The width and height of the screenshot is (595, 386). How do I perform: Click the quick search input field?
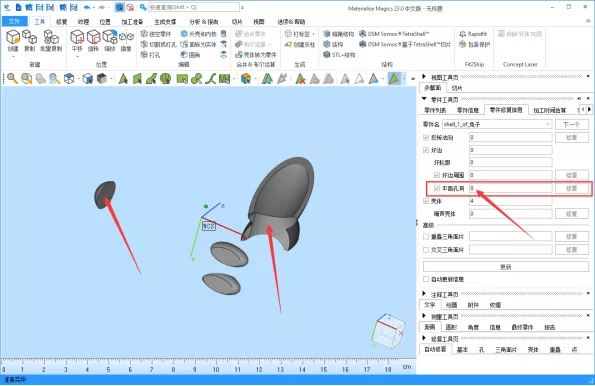click(194, 7)
